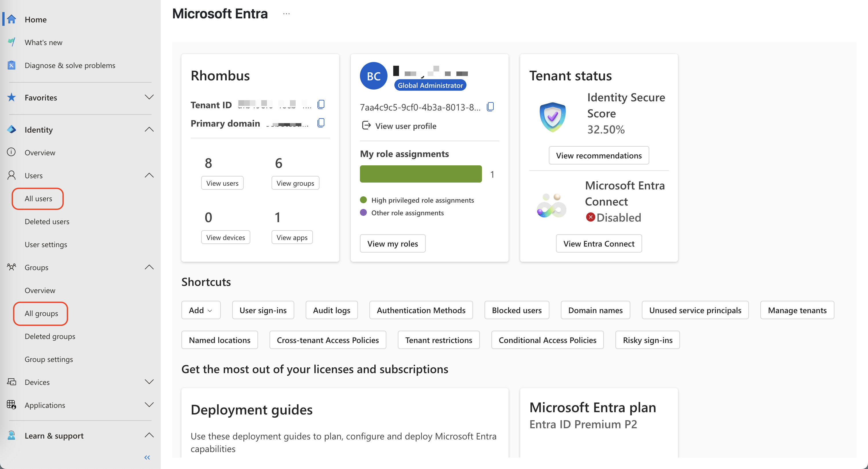Open Manage tenants shortcut
Image resolution: width=868 pixels, height=469 pixels.
coord(797,310)
